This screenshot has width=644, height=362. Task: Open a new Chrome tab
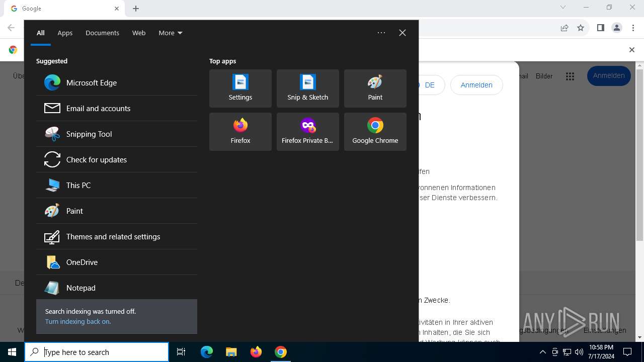coord(136,9)
